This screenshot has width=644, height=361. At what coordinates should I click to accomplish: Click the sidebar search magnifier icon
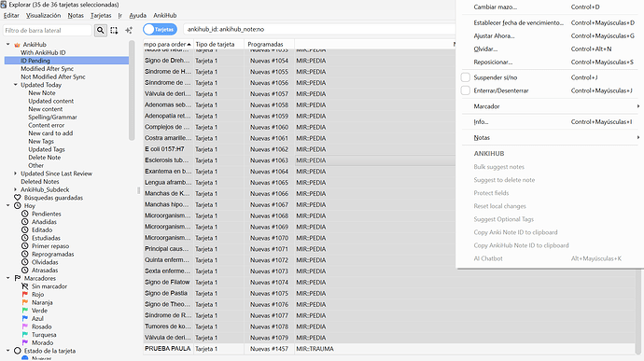[x=100, y=30]
